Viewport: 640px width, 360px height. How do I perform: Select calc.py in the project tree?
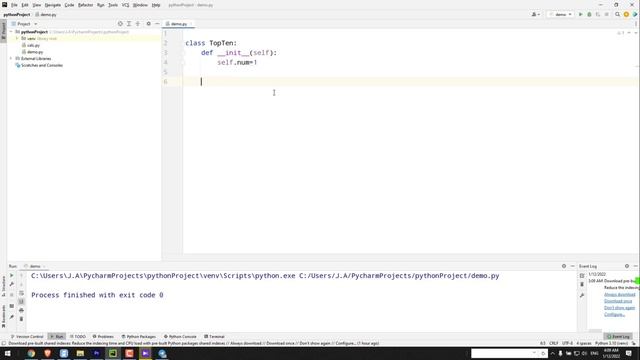coord(33,45)
